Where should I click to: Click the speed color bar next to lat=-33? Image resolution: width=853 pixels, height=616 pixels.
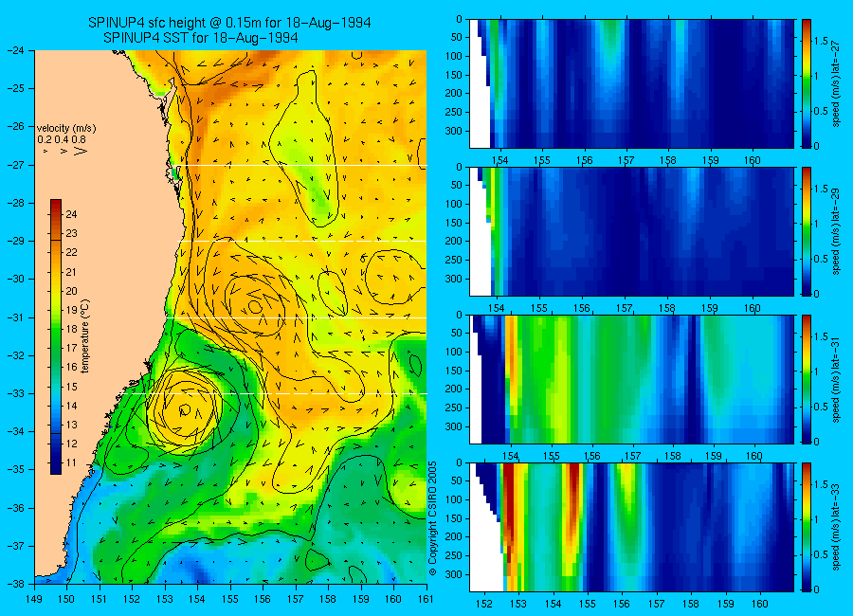pos(807,527)
